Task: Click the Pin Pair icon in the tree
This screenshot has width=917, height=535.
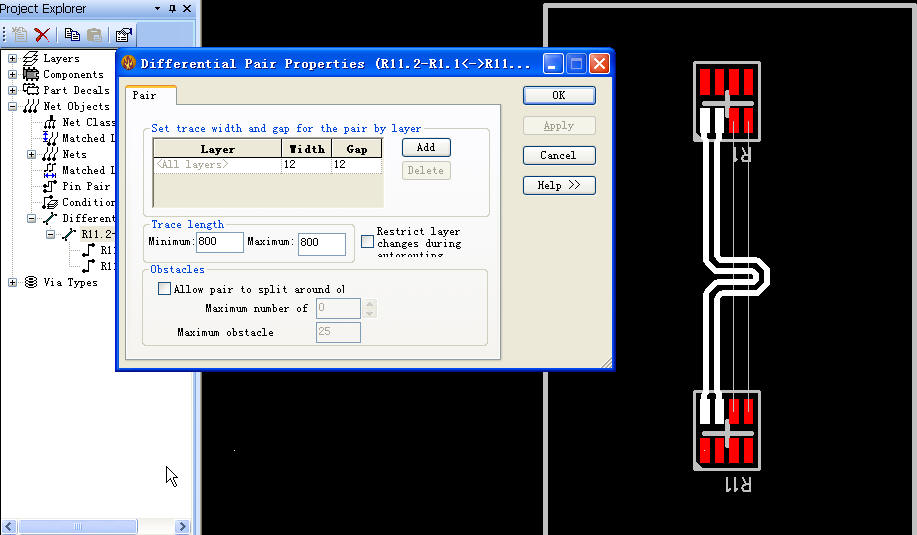Action: coord(50,186)
